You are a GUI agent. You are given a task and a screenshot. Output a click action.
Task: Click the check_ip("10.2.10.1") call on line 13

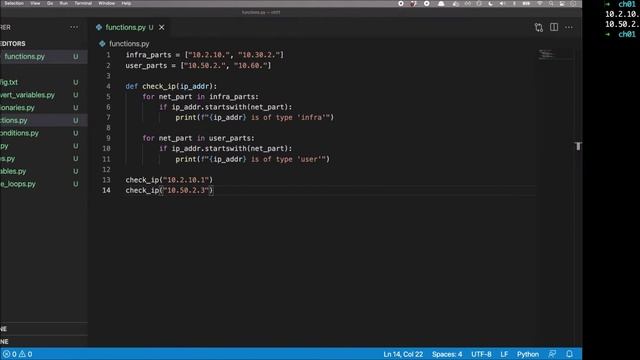click(x=169, y=180)
